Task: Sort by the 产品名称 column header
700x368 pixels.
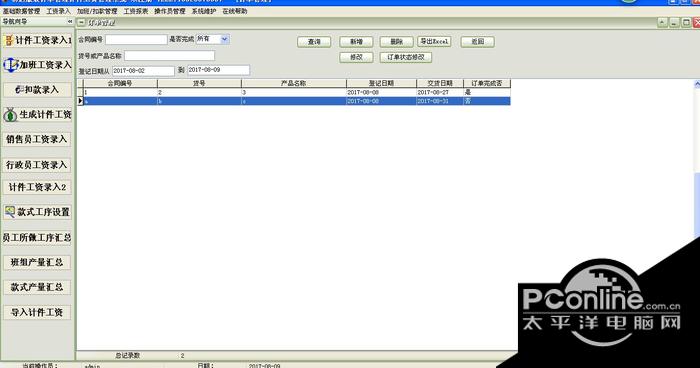Action: click(x=294, y=84)
